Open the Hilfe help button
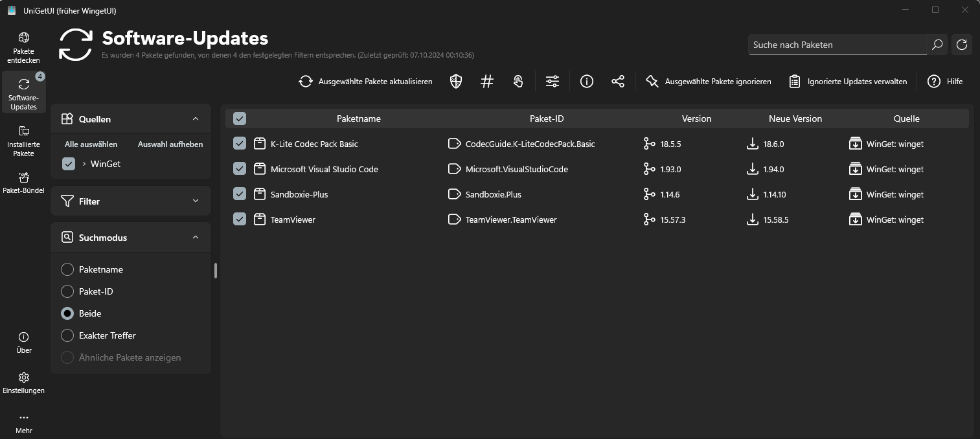Screen dimensions: 980x439 (945, 82)
